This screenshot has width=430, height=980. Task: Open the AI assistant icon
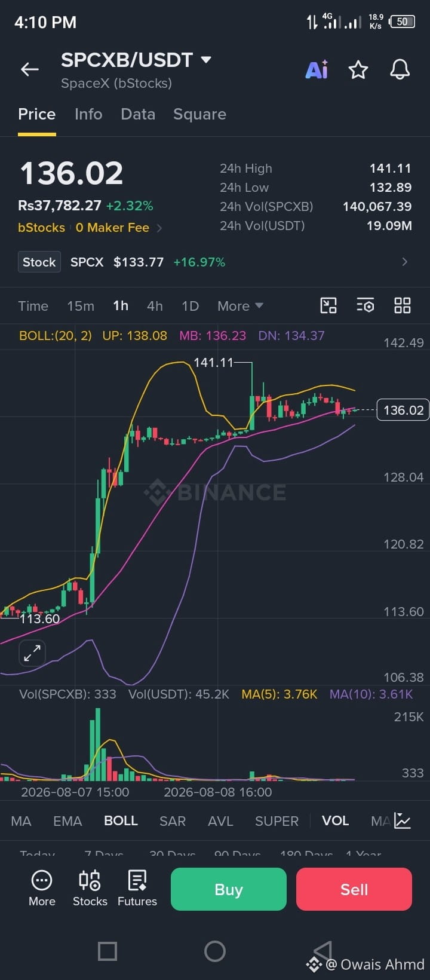tap(317, 70)
